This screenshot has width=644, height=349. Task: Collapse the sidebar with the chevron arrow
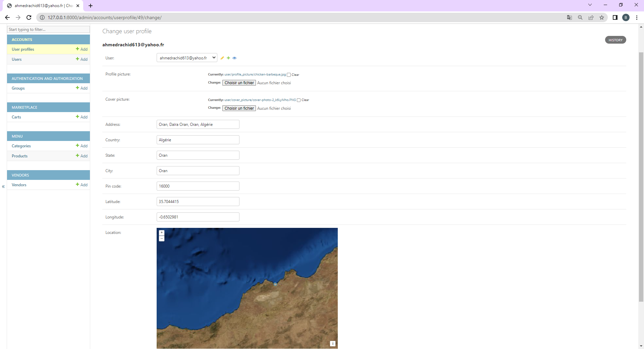coord(3,187)
